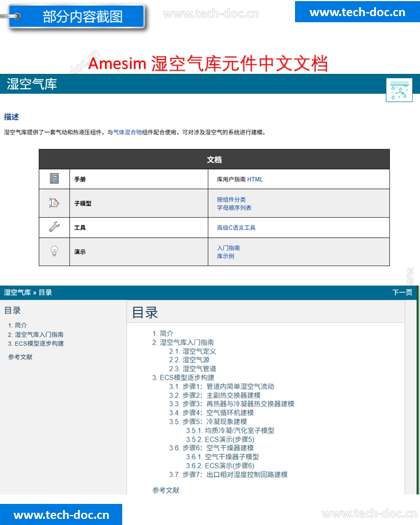
Task: Open section 3.6.1 空气干燥器子模型
Action: click(x=222, y=457)
